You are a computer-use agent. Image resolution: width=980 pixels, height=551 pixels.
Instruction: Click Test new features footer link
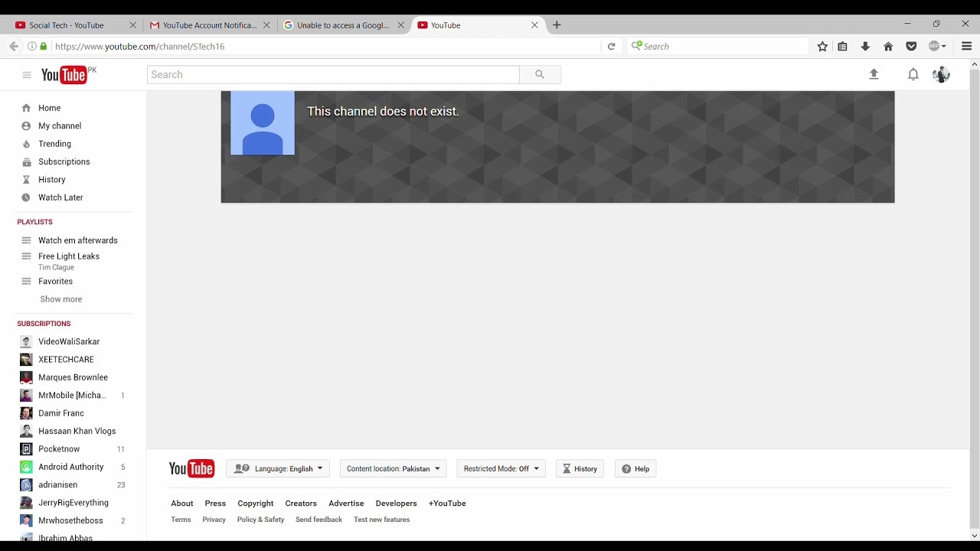coord(382,520)
